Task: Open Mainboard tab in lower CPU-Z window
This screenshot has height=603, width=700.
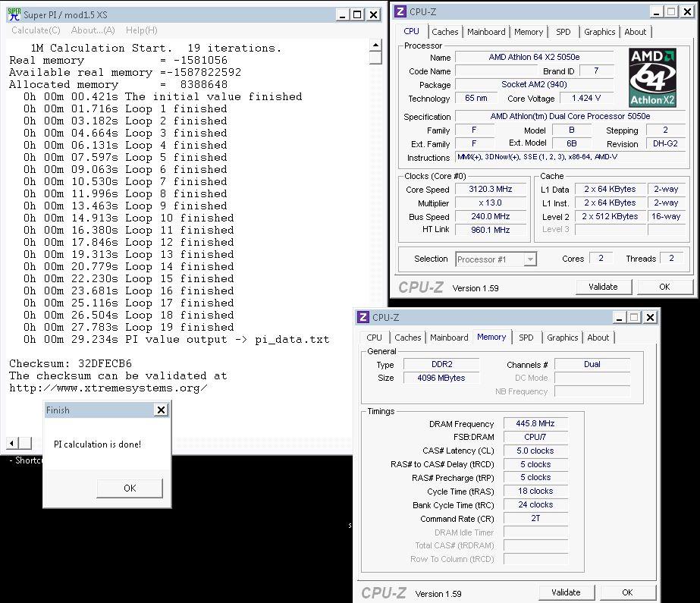Action: [449, 338]
